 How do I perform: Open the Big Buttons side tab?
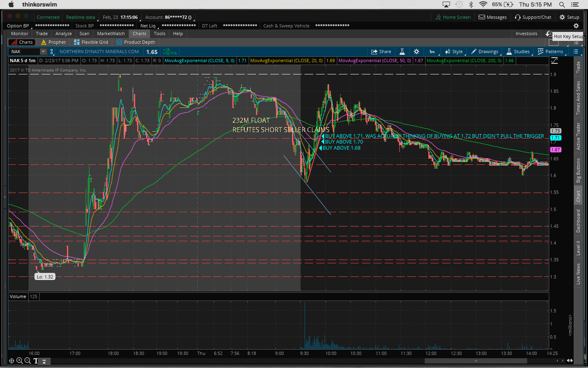point(578,170)
